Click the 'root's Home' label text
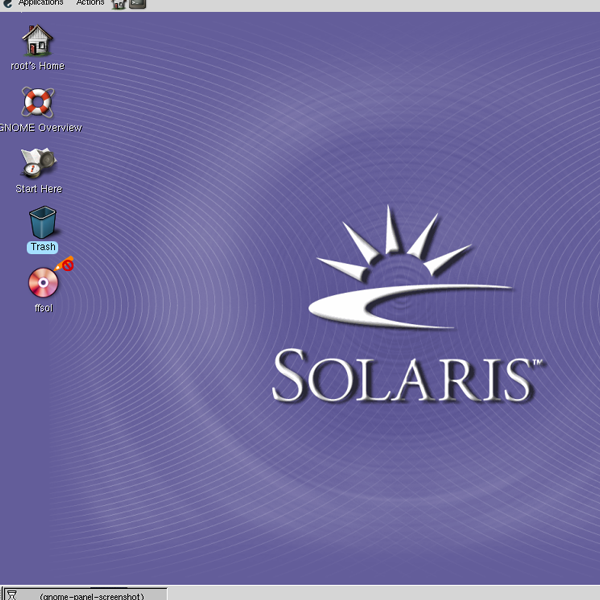 point(38,66)
